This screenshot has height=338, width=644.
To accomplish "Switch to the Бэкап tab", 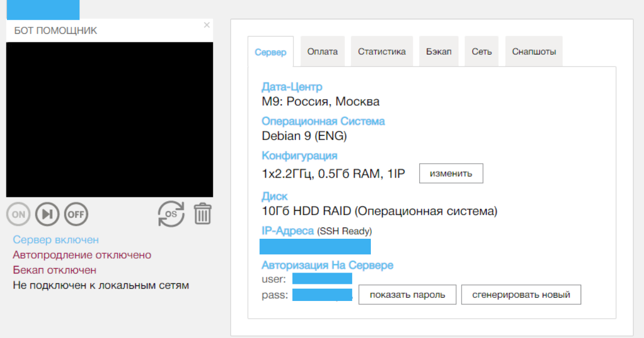I will (438, 50).
